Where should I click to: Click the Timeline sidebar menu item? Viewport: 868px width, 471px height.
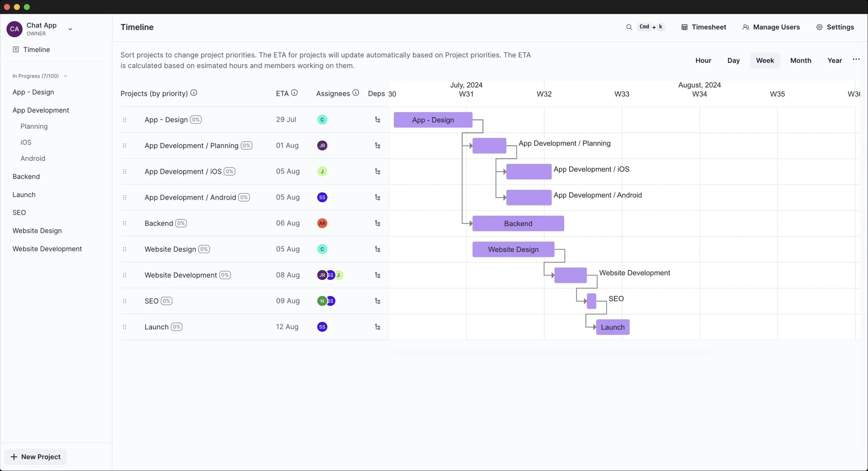coord(36,49)
